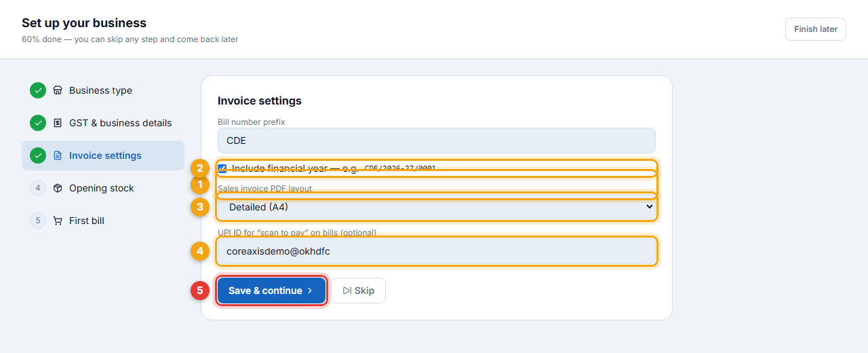Screen dimensions: 868x353
Task: Click the receipt icon for GST details
Action: point(58,123)
